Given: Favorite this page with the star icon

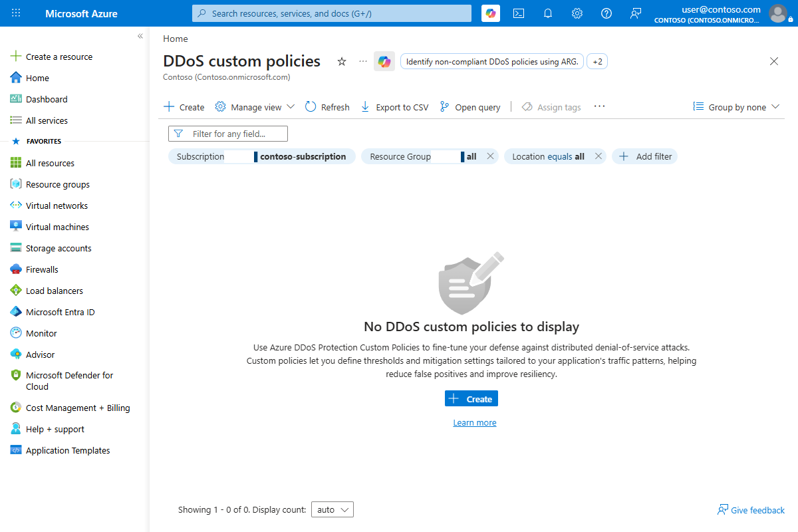Looking at the screenshot, I should click(x=342, y=61).
